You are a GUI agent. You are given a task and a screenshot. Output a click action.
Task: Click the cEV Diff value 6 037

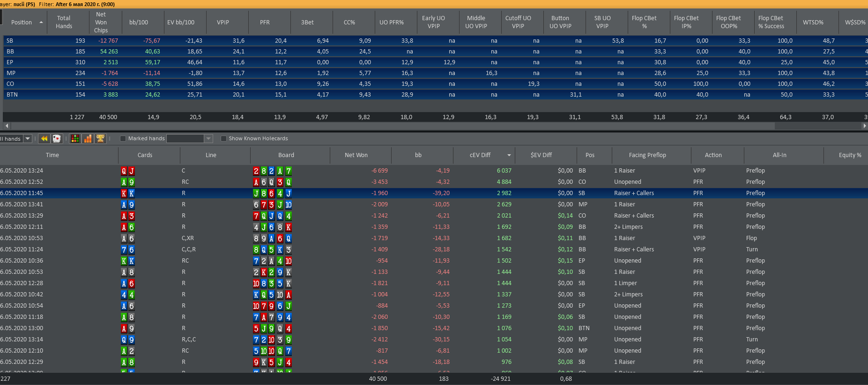(504, 171)
